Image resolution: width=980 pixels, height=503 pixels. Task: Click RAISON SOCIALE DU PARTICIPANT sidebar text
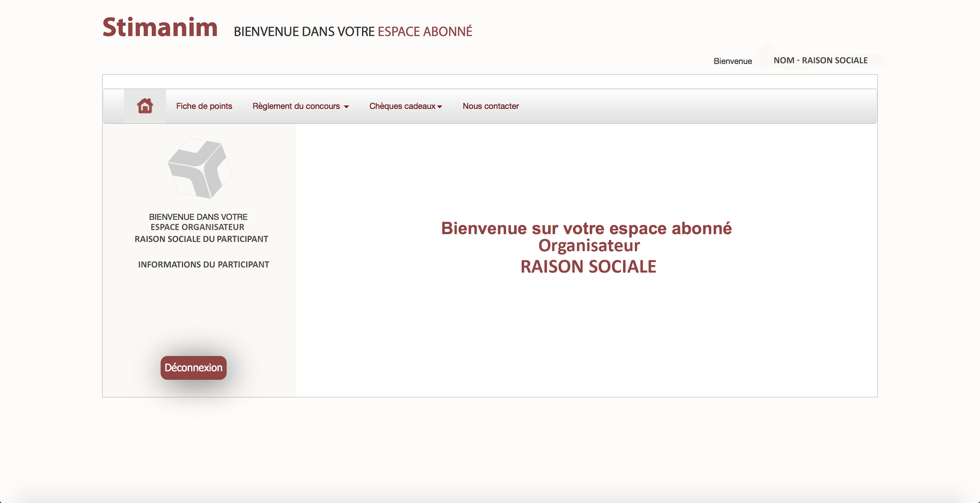click(x=201, y=239)
